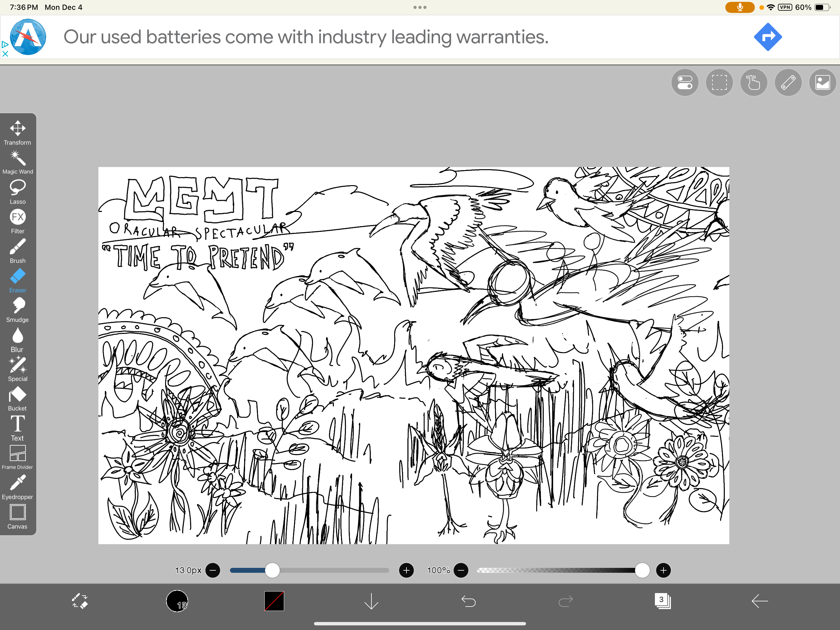Select the Brush tool

click(18, 251)
